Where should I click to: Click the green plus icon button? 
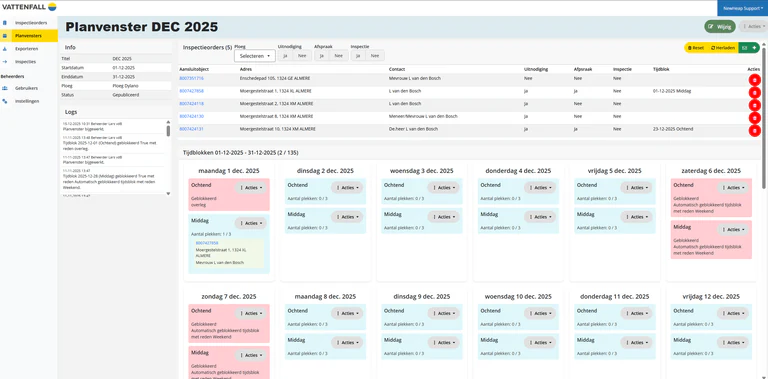755,48
